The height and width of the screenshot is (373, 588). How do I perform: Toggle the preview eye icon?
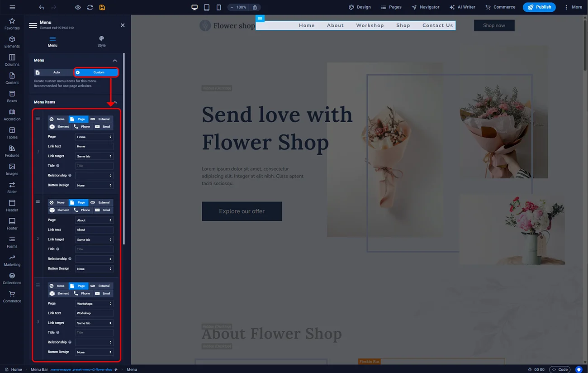click(x=78, y=7)
